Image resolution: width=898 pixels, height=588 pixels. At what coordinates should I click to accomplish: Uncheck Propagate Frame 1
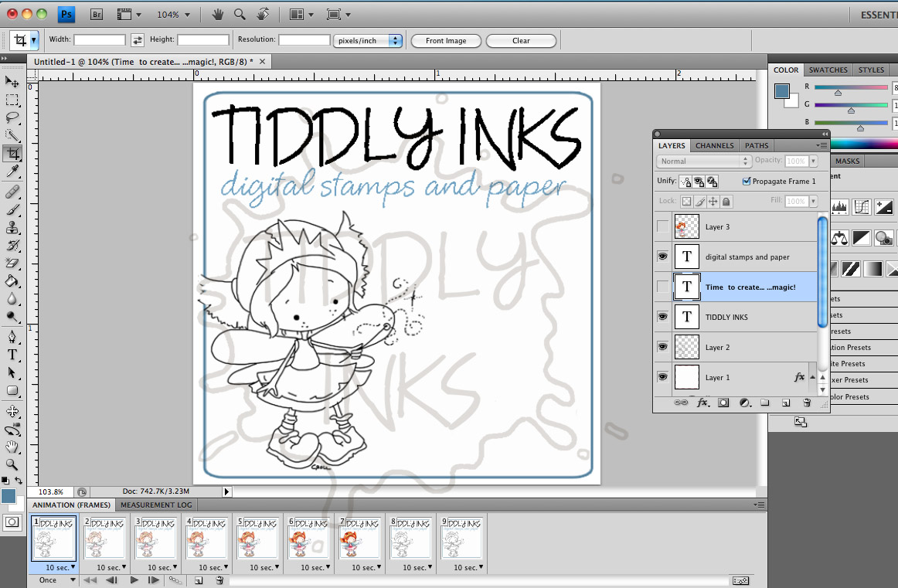[747, 181]
